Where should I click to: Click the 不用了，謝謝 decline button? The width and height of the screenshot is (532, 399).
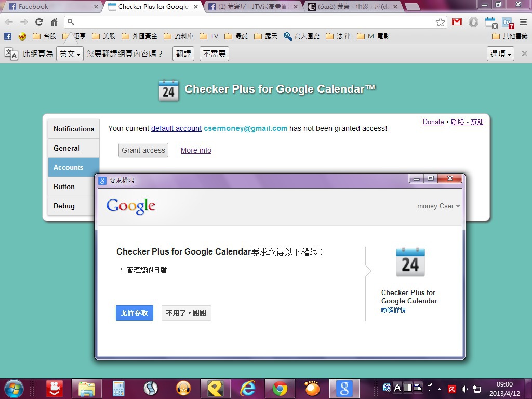(187, 313)
